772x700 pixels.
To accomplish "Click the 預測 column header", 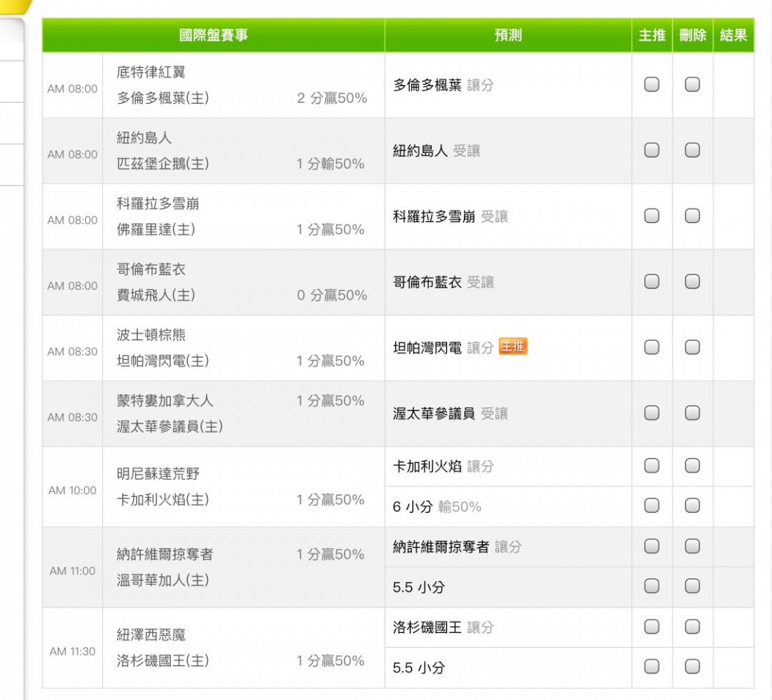I will point(508,35).
